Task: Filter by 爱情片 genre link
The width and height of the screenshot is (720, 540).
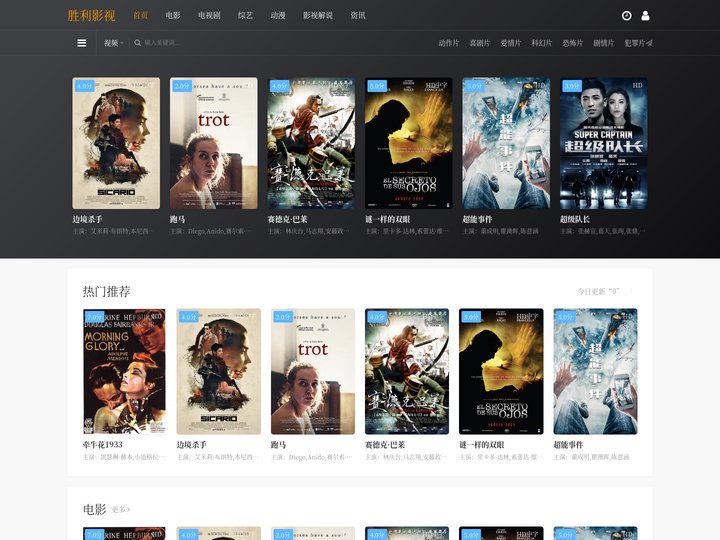Action: pos(511,43)
